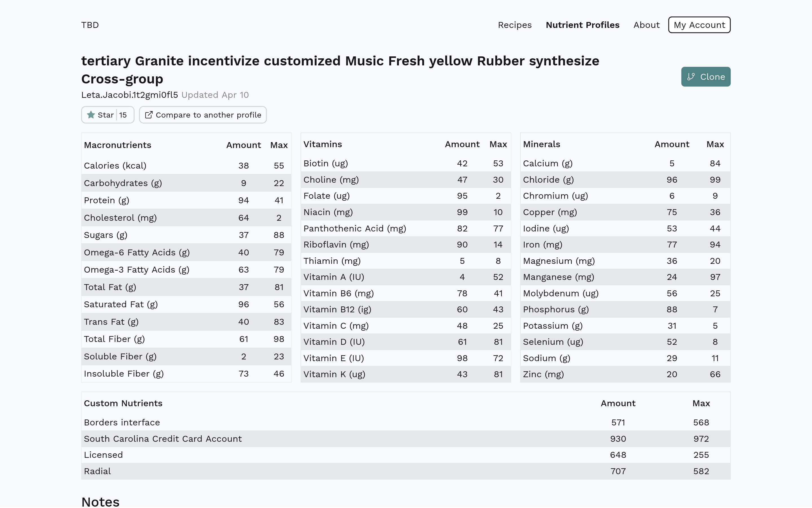
Task: Open My Account
Action: (699, 25)
